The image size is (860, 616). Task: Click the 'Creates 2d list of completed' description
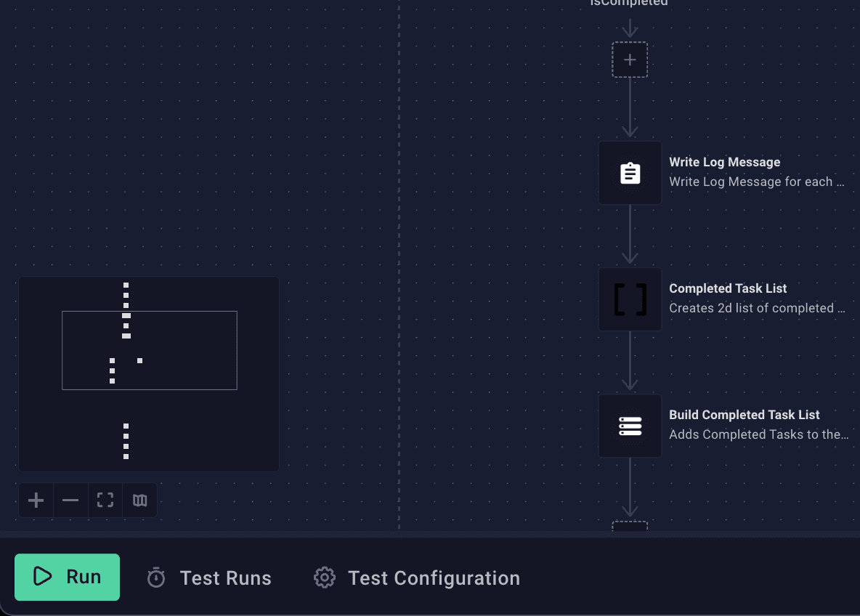point(757,308)
